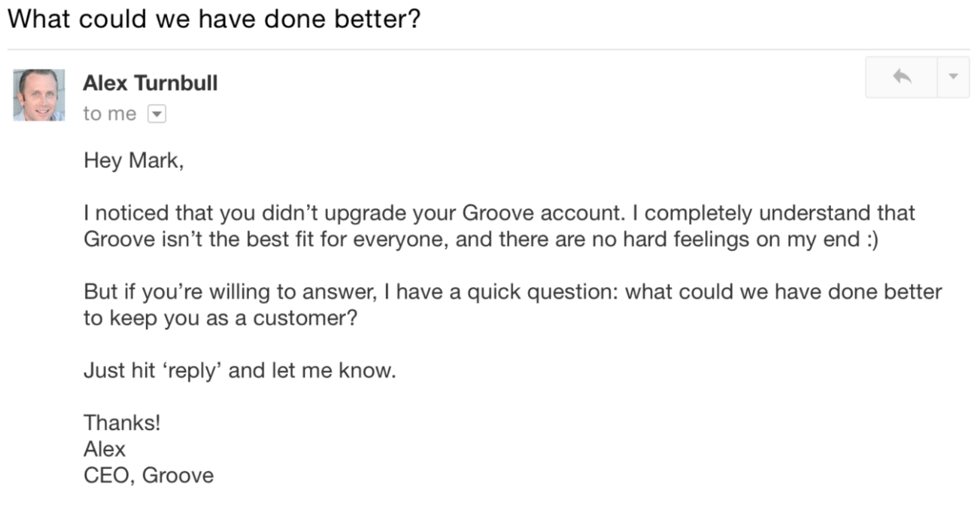Click the "Alex" signature name
Viewport: 980px width, 505px height.
[104, 449]
